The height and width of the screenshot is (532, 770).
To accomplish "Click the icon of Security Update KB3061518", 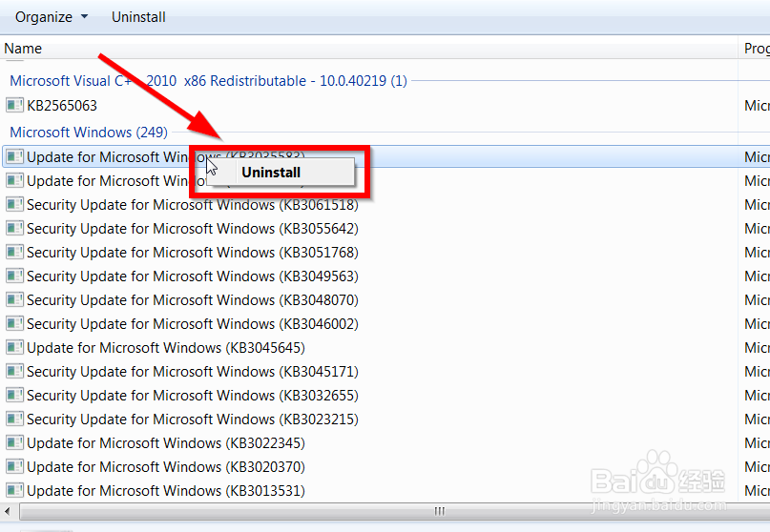I will (14, 204).
